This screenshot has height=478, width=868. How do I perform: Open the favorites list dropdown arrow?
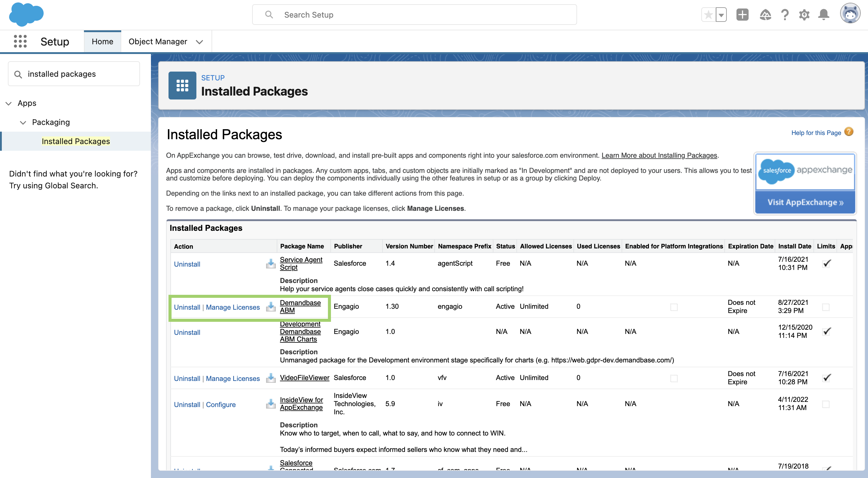pos(721,15)
